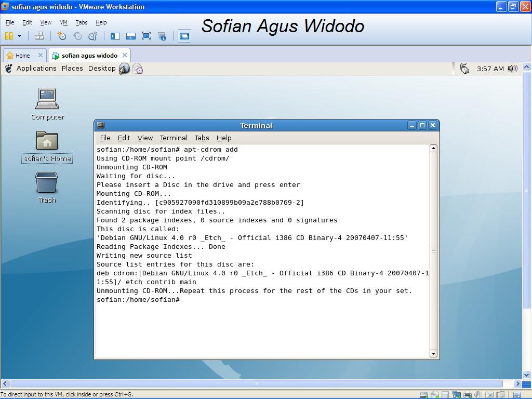Click the VM view vertical scroll up arrow

click(527, 66)
